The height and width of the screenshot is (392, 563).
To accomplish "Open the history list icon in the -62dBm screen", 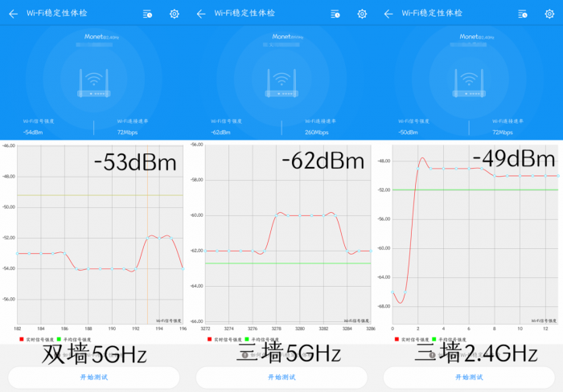I will pyautogui.click(x=335, y=14).
